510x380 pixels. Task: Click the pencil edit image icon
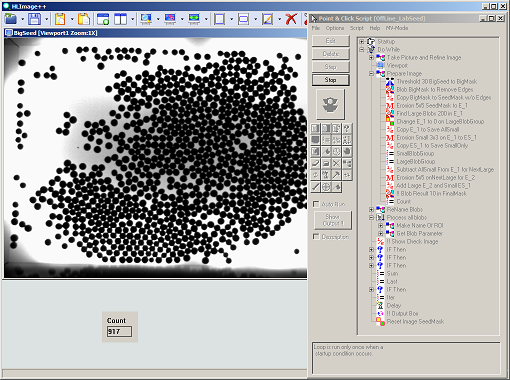pos(268,19)
